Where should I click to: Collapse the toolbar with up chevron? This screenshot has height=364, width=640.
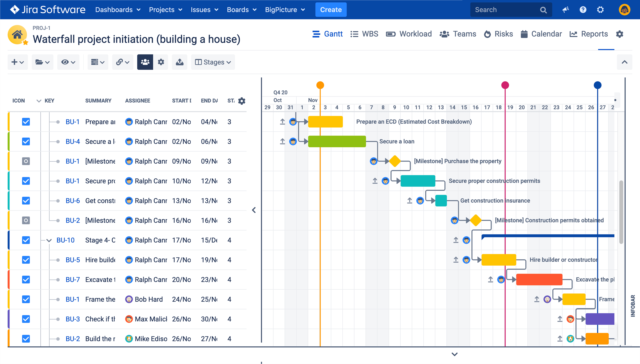coord(624,62)
